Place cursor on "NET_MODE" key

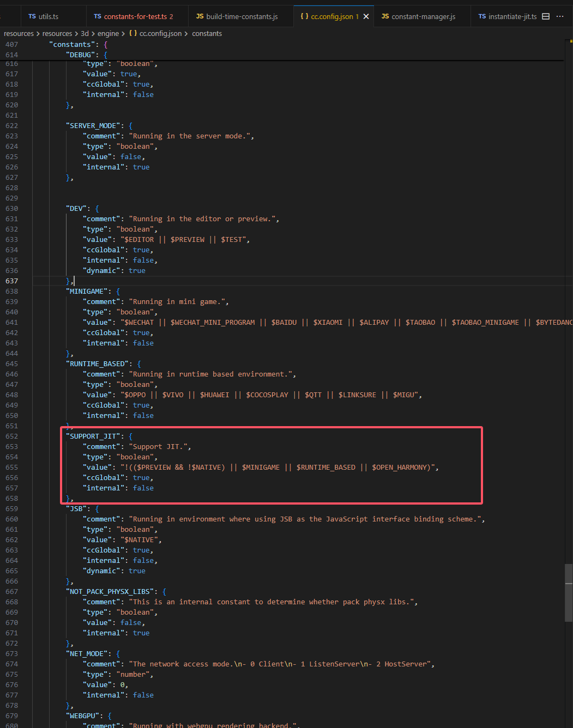point(89,654)
